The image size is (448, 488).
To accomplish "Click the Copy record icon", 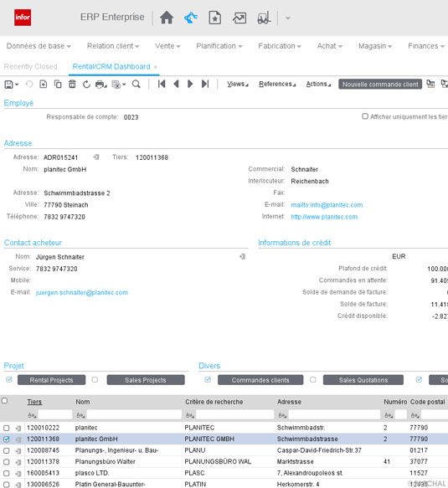I will coord(58,84).
